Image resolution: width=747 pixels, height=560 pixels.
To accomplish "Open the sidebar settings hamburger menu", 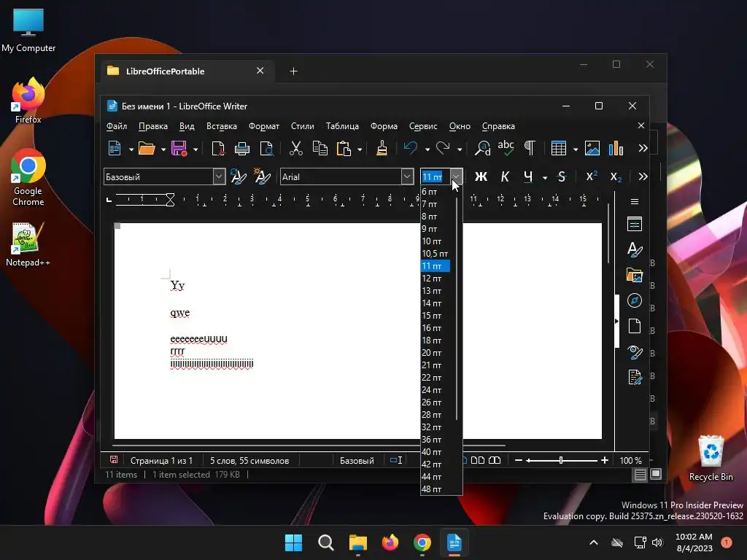I will (635, 202).
